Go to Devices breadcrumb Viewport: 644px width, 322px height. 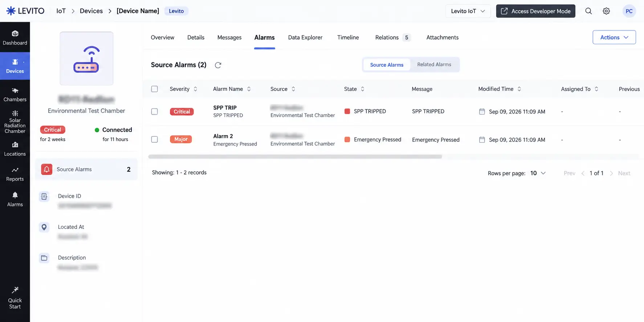click(x=91, y=11)
